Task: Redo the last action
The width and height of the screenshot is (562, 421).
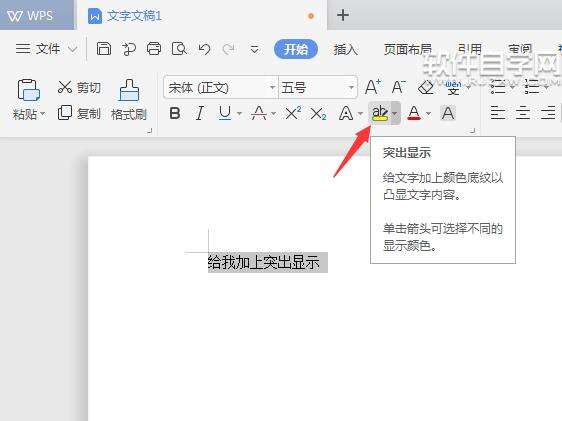Action: [x=229, y=49]
